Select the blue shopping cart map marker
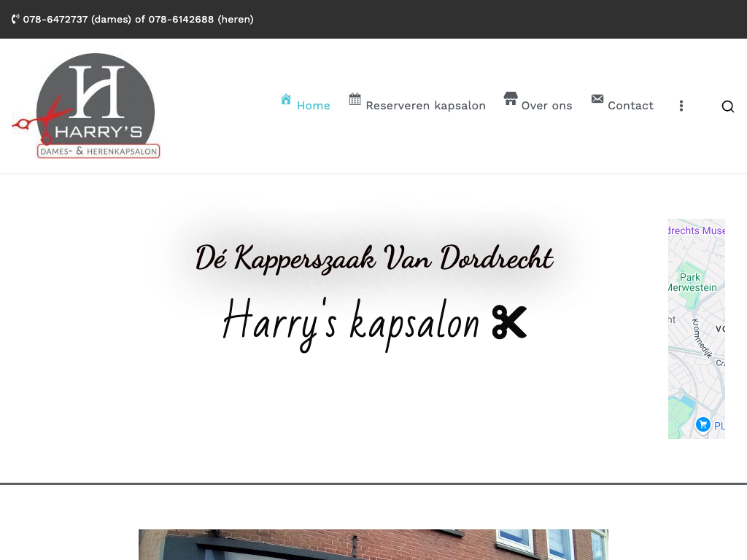The width and height of the screenshot is (747, 560). click(703, 424)
